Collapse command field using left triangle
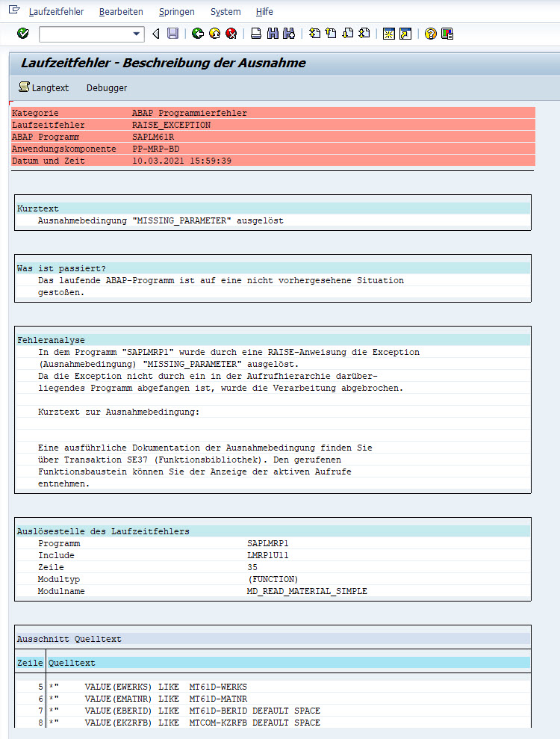This screenshot has height=739, width=560. point(155,34)
